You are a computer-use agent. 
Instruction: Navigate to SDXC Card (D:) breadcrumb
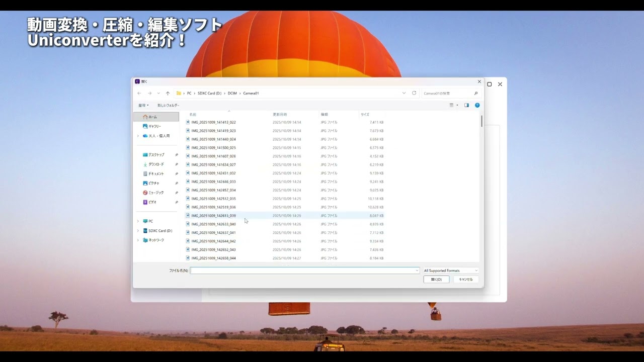209,93
